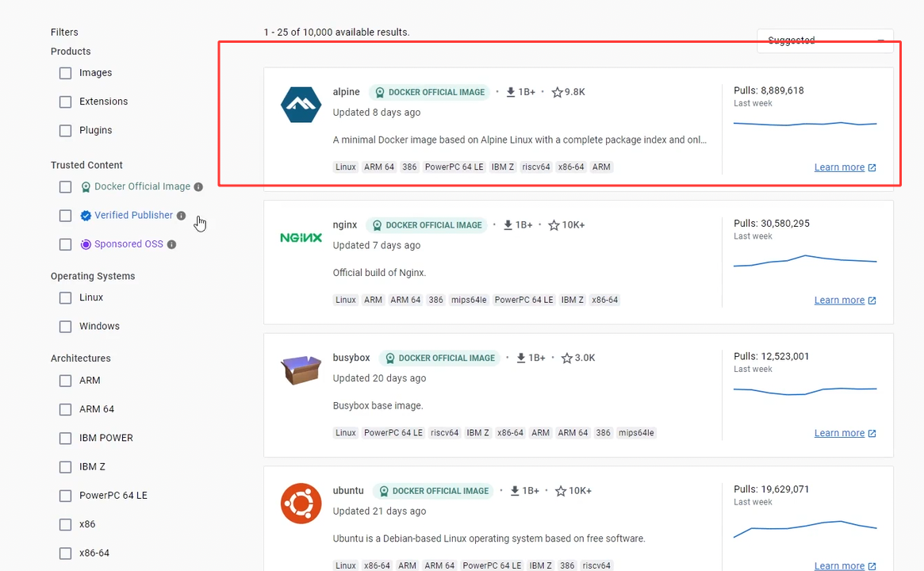Screen dimensions: 924x571
Task: Open ubuntu Learn more link
Action: (839, 565)
